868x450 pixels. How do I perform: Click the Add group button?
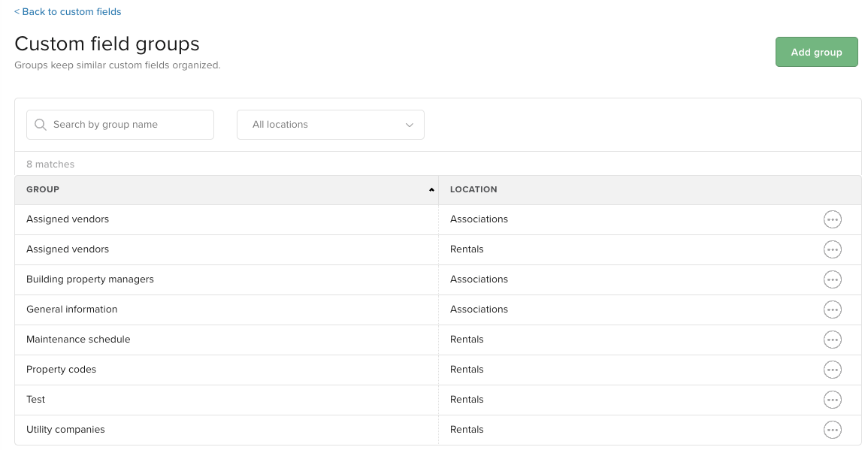(816, 52)
